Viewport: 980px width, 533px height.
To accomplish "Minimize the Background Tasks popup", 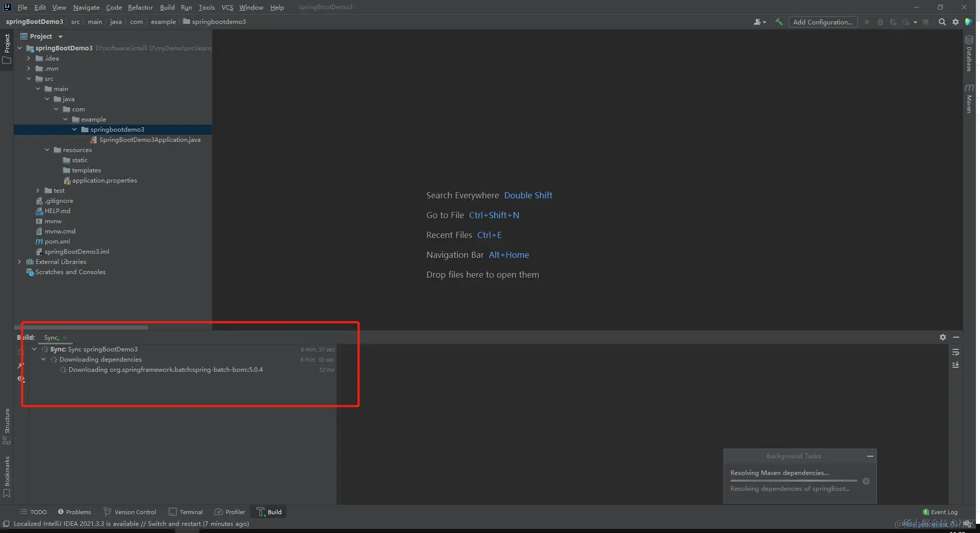I will 870,456.
